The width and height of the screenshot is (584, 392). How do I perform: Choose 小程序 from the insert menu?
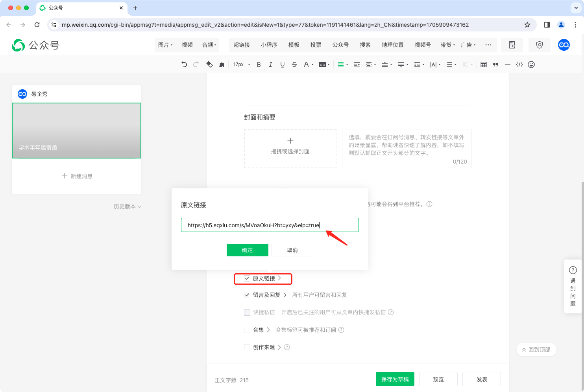[x=269, y=45]
